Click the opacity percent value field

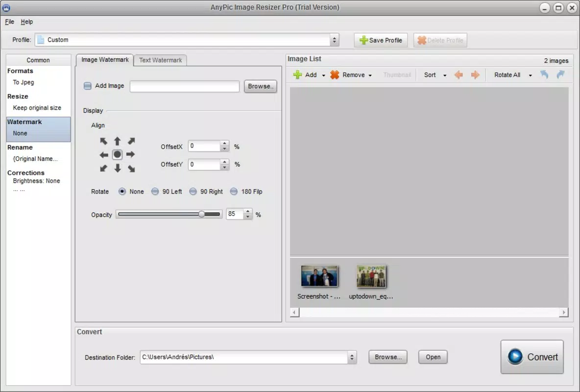pos(235,214)
